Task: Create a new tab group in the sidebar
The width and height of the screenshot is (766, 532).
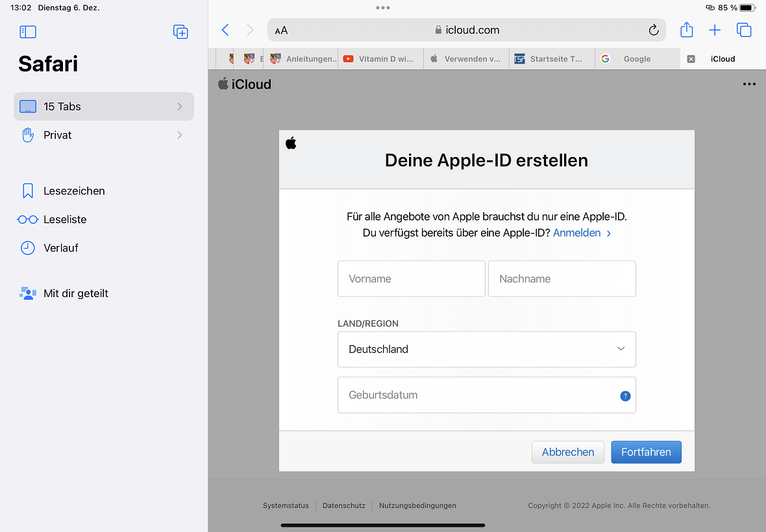Action: pyautogui.click(x=180, y=32)
